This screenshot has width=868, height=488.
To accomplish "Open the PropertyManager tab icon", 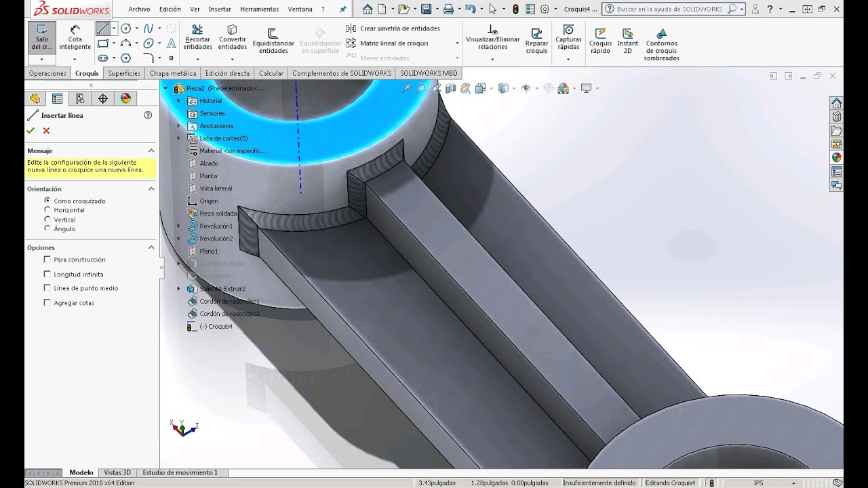I will point(58,98).
